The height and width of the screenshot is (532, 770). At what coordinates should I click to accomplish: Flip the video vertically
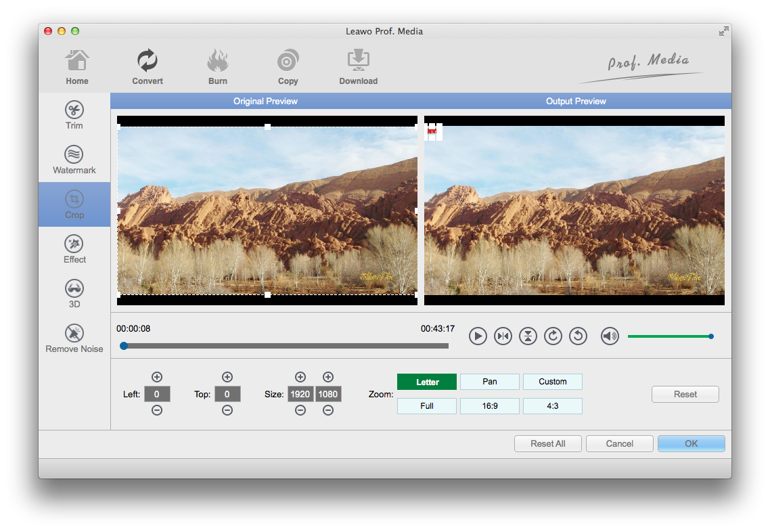click(x=528, y=336)
